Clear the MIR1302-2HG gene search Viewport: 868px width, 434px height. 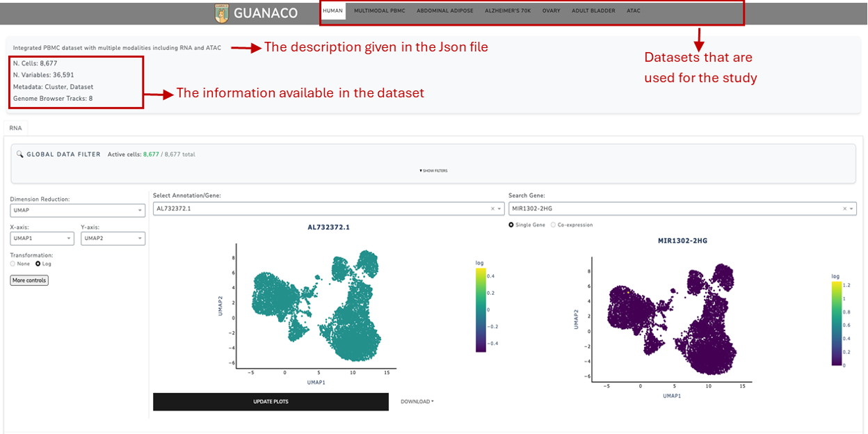click(844, 209)
